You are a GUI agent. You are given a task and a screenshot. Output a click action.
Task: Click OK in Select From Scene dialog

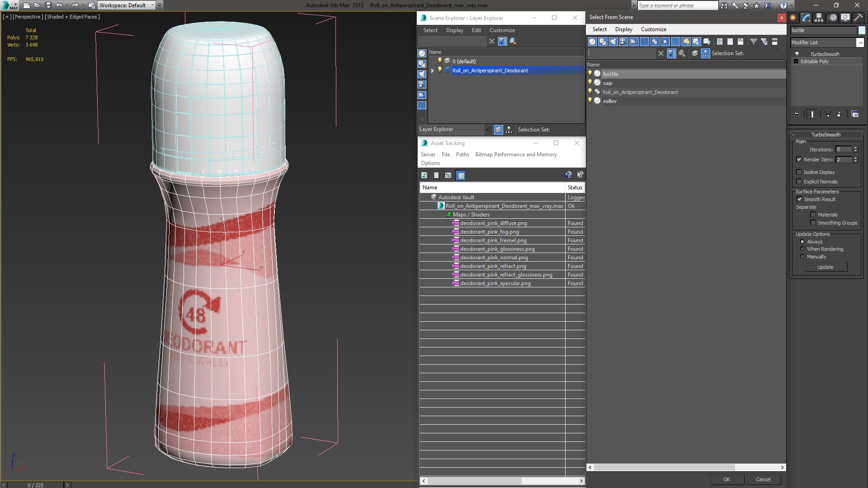726,479
